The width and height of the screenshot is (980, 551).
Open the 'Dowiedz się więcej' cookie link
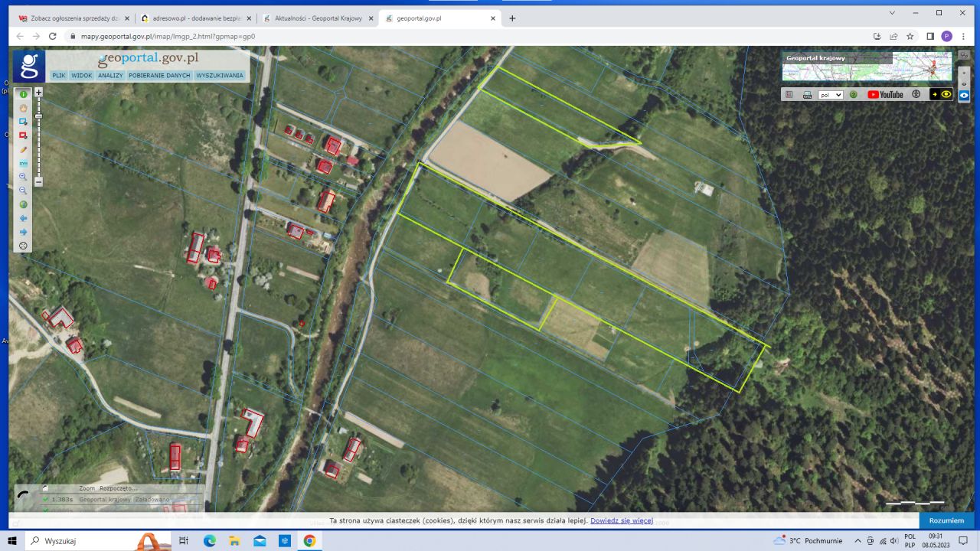tap(622, 520)
